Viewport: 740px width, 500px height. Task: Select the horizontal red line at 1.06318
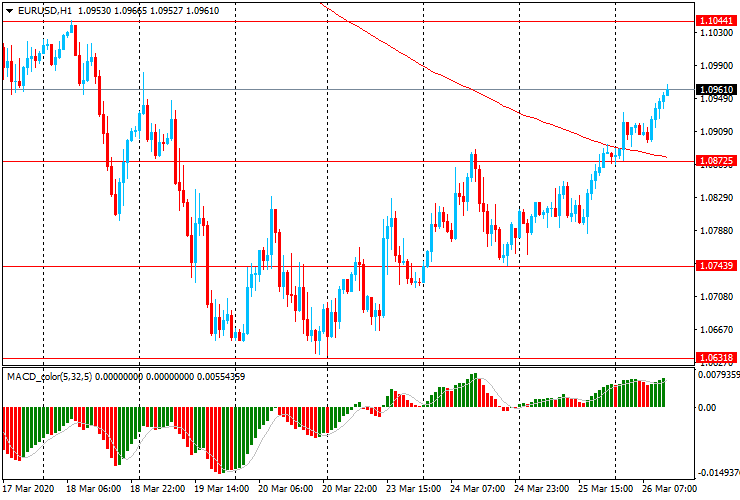click(x=349, y=358)
